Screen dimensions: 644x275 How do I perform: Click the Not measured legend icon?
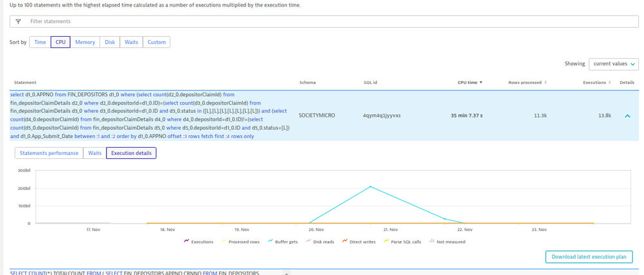tap(431, 241)
